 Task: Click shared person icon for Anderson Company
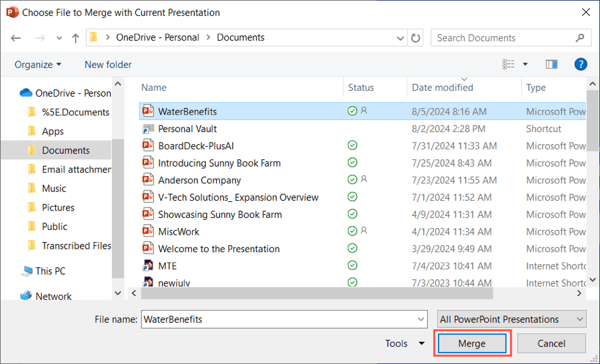tap(364, 179)
